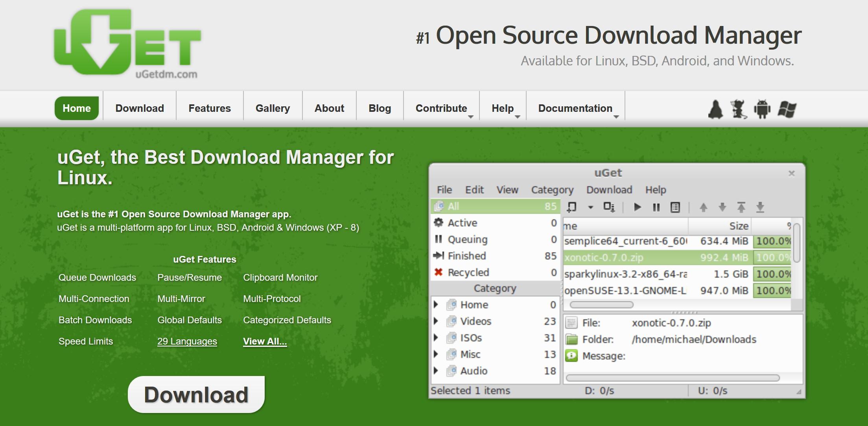Click the Linux penguin platform icon
The height and width of the screenshot is (426, 868).
tap(715, 109)
